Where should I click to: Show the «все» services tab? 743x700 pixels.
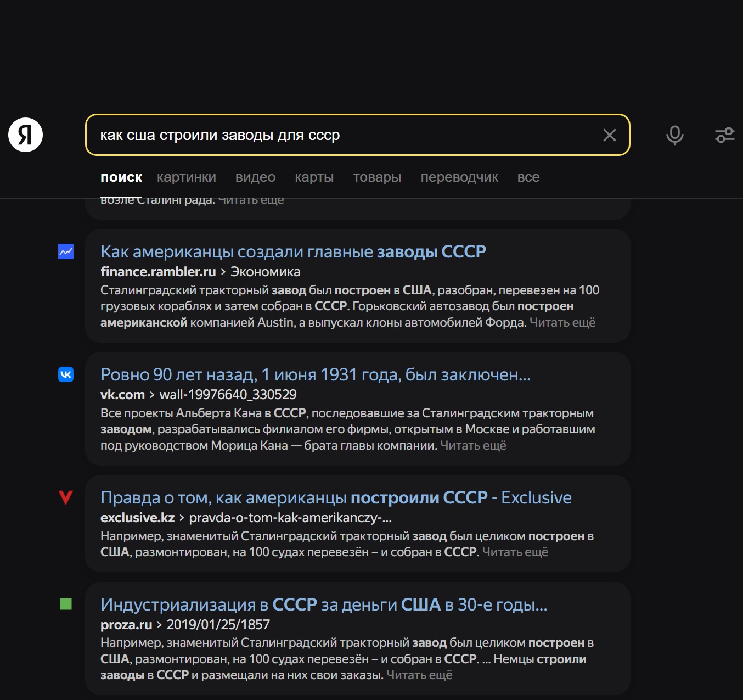[528, 177]
